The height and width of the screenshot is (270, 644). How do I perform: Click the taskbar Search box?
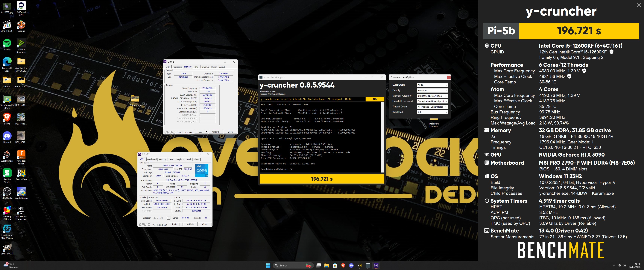(x=293, y=265)
